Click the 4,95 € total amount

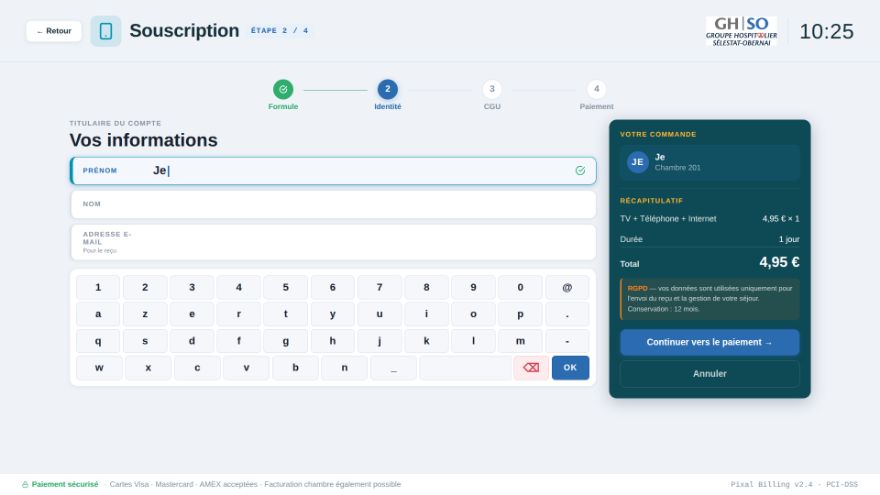779,262
